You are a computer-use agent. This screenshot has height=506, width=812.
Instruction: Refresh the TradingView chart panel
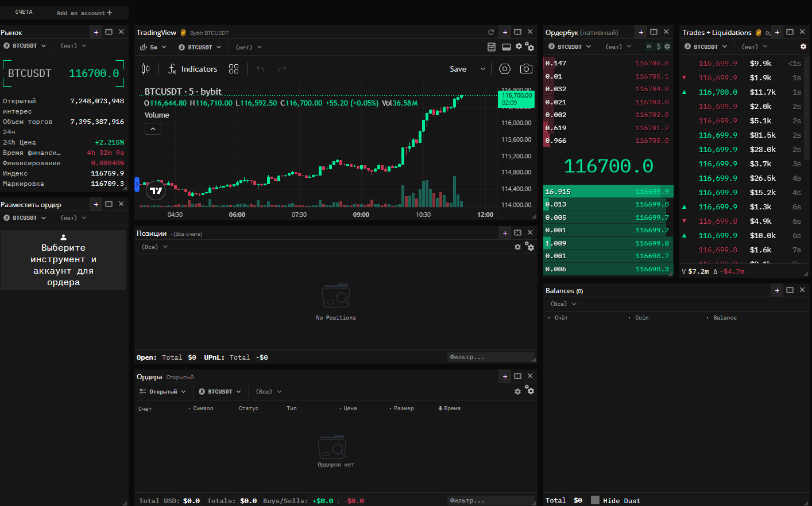pyautogui.click(x=491, y=32)
